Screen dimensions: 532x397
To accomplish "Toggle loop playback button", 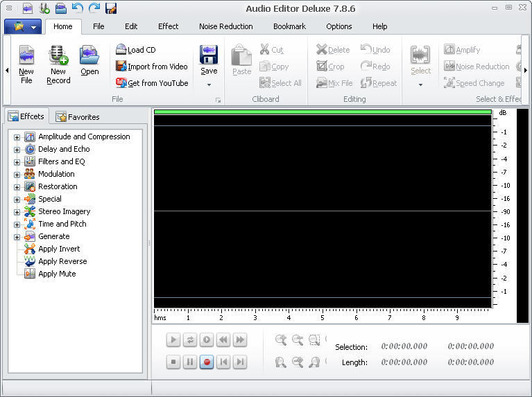I will click(x=190, y=339).
